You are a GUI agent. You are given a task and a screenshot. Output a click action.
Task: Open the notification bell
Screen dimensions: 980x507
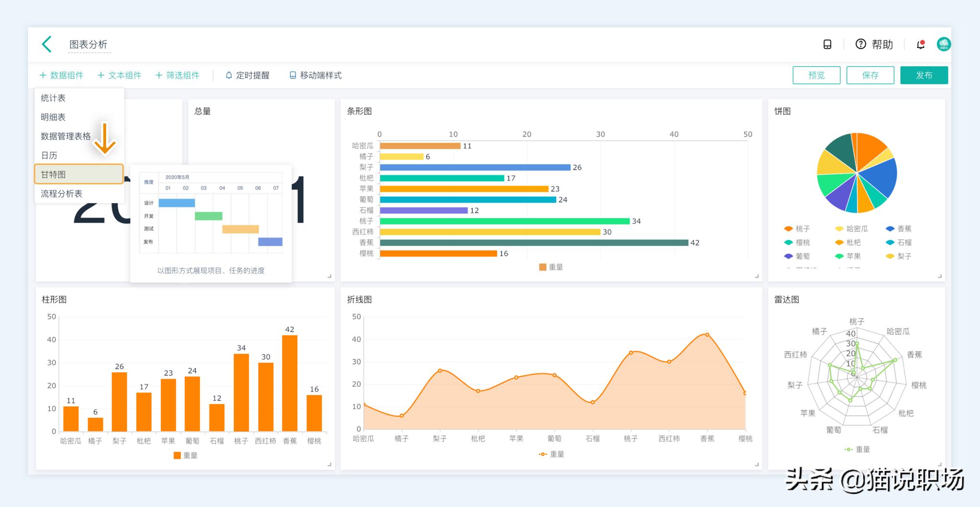click(x=920, y=45)
